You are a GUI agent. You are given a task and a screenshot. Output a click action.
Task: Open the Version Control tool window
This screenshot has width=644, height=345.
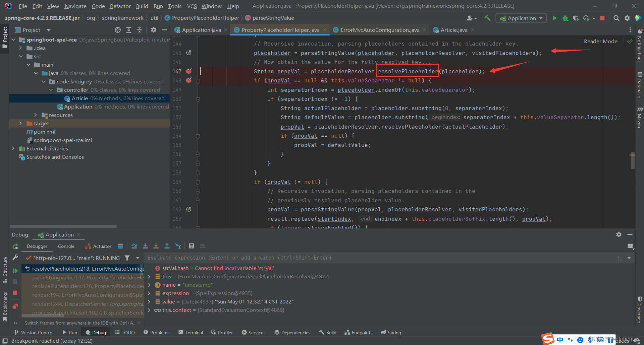(34, 332)
